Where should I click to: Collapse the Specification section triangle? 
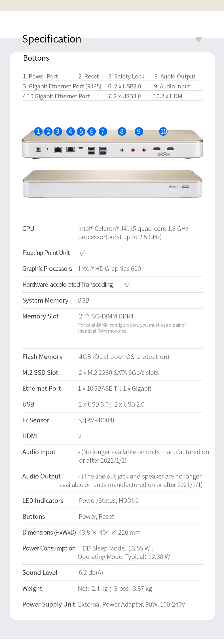[198, 40]
